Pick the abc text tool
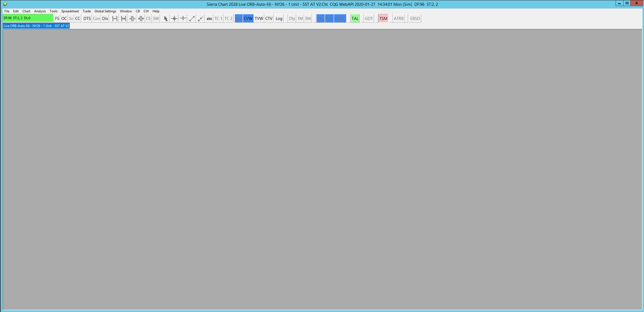Viewport: 644px width, 312px height. click(x=209, y=19)
